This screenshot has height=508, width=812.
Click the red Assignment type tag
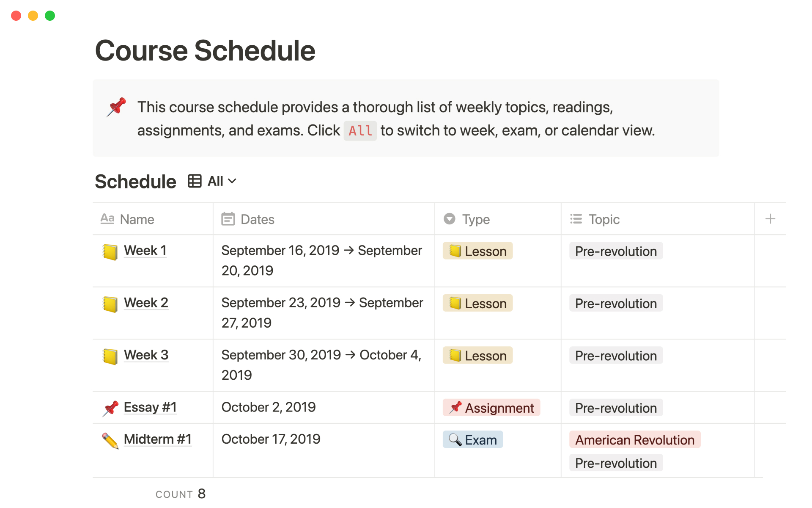point(491,408)
